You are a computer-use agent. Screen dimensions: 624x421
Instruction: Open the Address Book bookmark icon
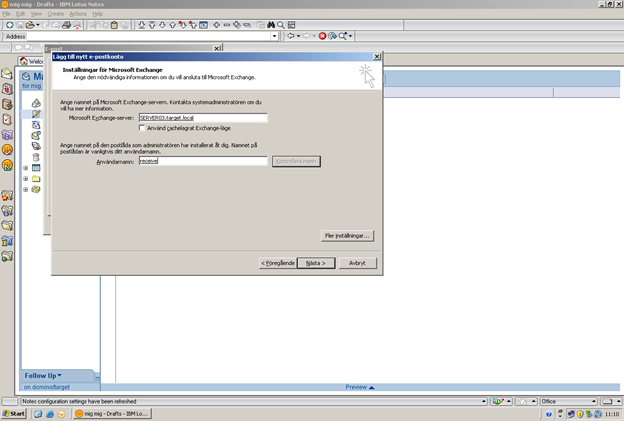point(7,104)
